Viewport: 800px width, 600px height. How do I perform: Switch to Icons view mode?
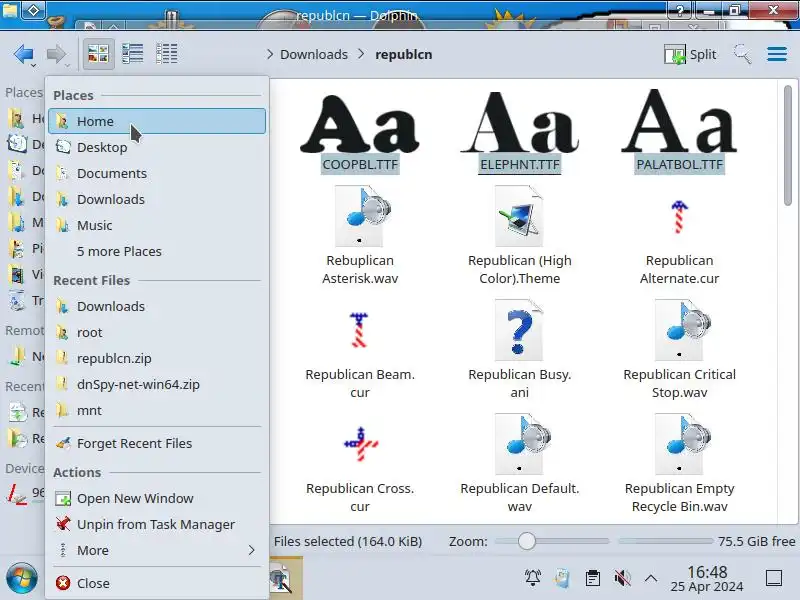tap(98, 54)
